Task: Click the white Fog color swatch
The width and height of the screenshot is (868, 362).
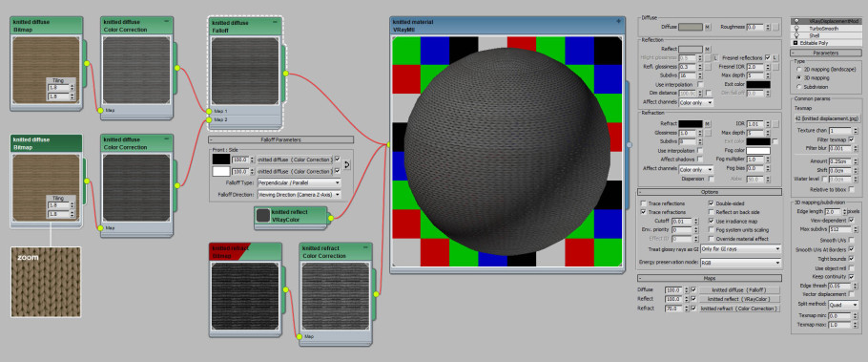Action: click(x=758, y=151)
